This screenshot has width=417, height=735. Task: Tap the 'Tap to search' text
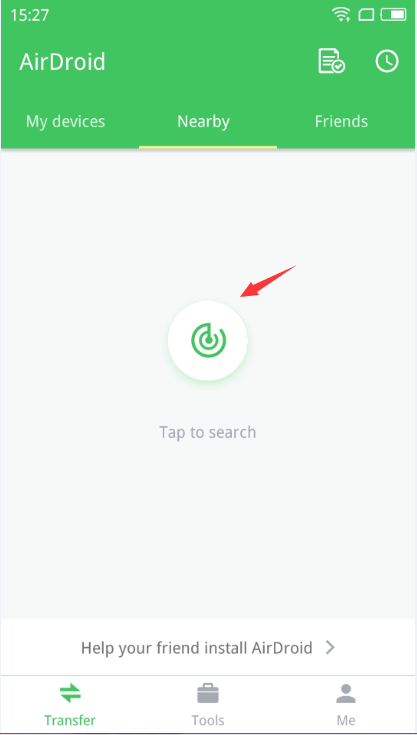point(208,432)
